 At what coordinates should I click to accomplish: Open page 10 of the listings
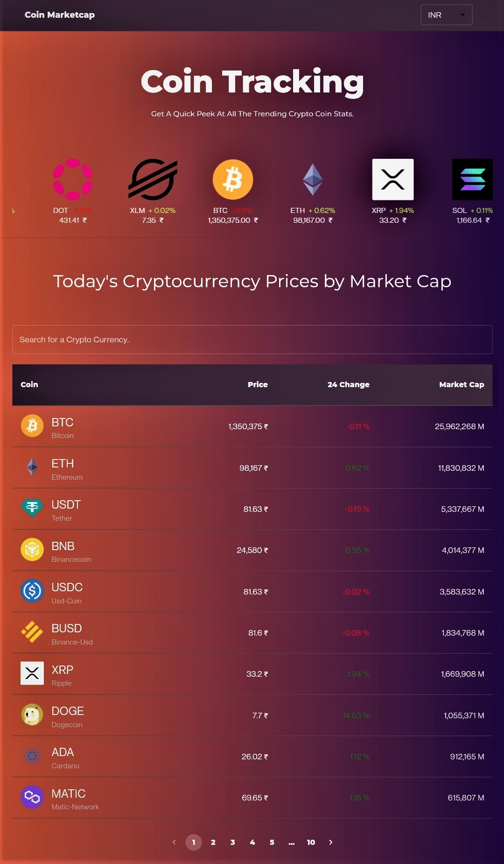click(x=311, y=843)
